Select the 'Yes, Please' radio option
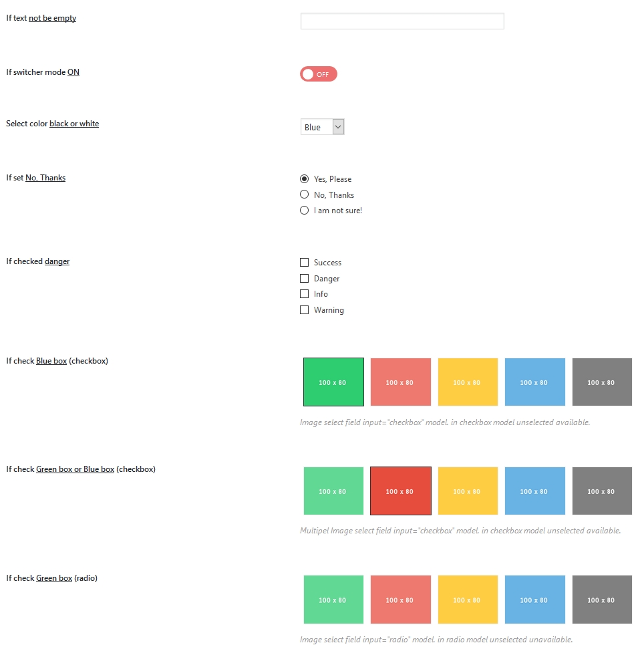The width and height of the screenshot is (644, 647). 305,179
